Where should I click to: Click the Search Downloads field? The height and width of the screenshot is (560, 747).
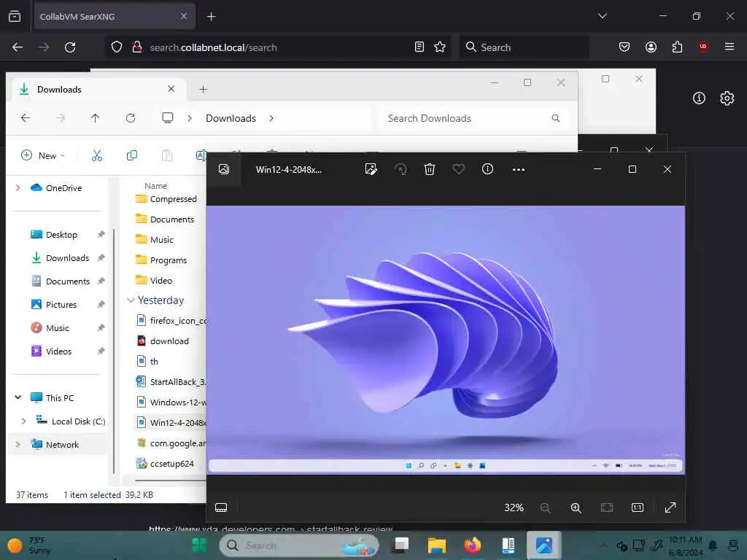473,118
